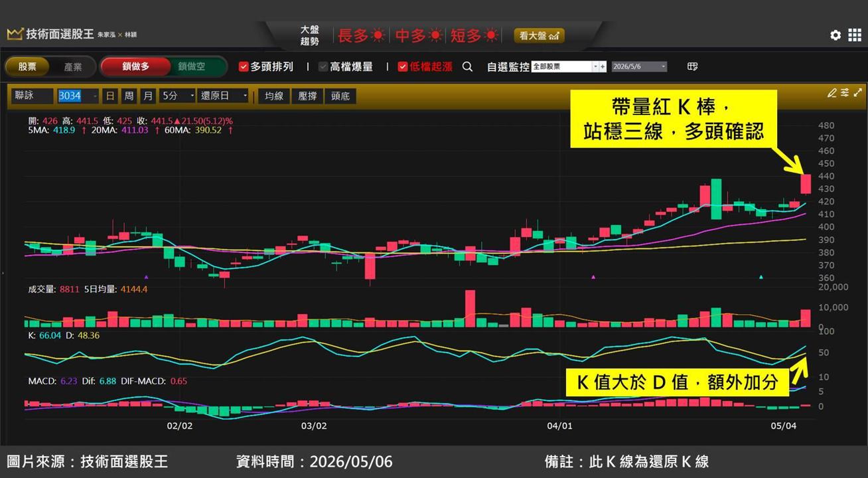This screenshot has height=478, width=868.
Task: Select daily 日 chart period
Action: click(x=110, y=96)
